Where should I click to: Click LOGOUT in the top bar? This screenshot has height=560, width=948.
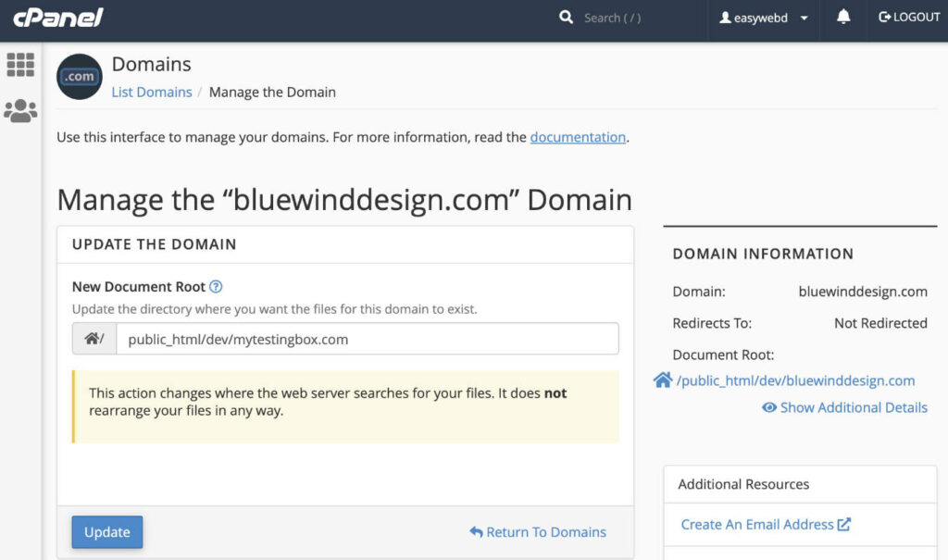(910, 17)
